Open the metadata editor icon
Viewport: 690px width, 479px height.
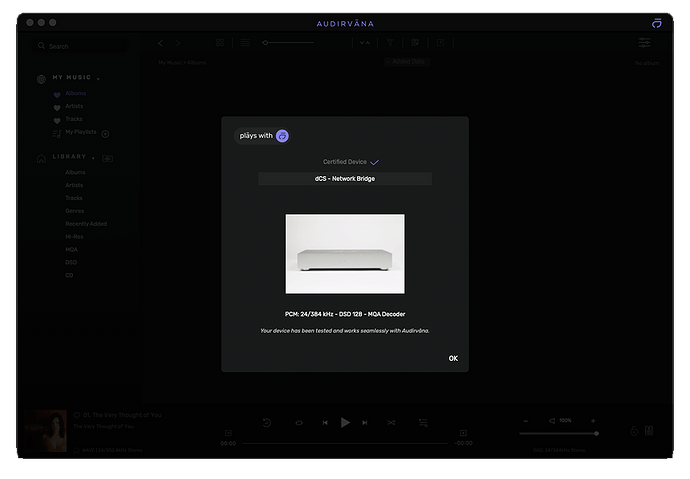pos(415,43)
